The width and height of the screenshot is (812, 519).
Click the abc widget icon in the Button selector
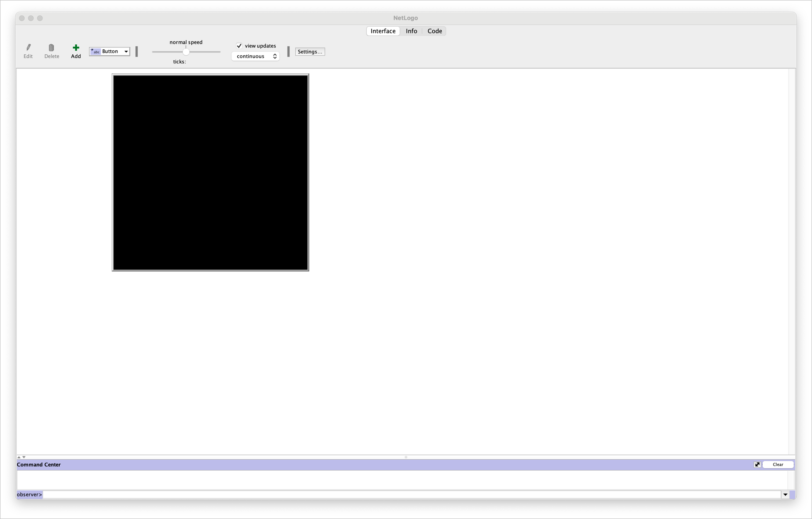tap(95, 51)
